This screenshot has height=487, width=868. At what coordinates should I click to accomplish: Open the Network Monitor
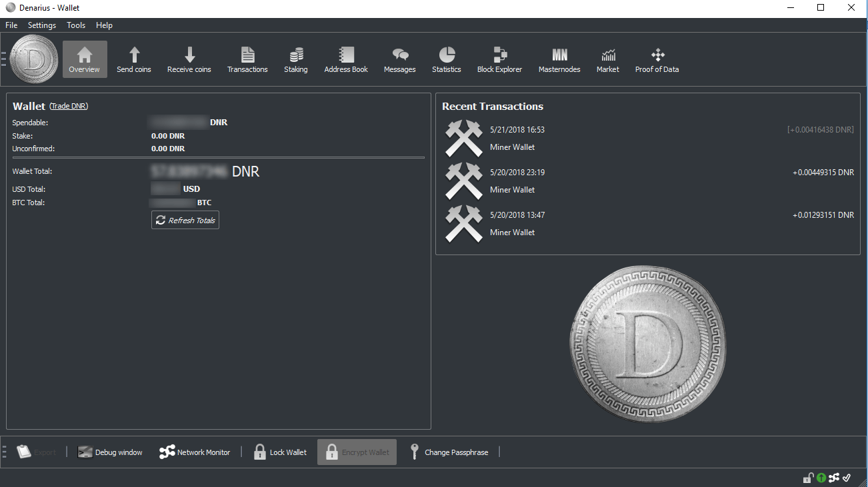(x=195, y=452)
